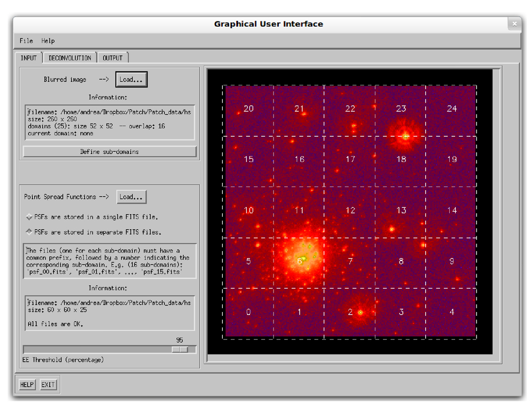Click the 'EE Threshold (percentage)' label
Screen dimensions: 532x405
point(63,360)
